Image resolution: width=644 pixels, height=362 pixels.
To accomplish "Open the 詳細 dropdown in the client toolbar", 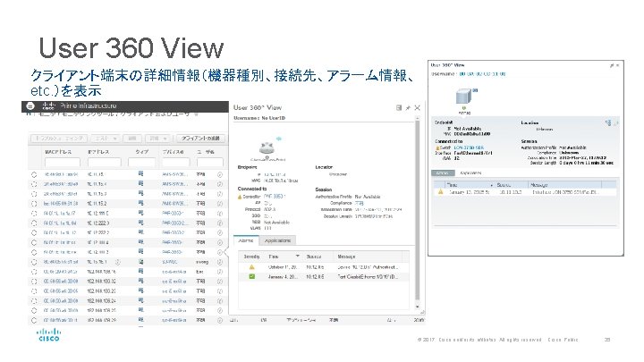I will pos(157,139).
